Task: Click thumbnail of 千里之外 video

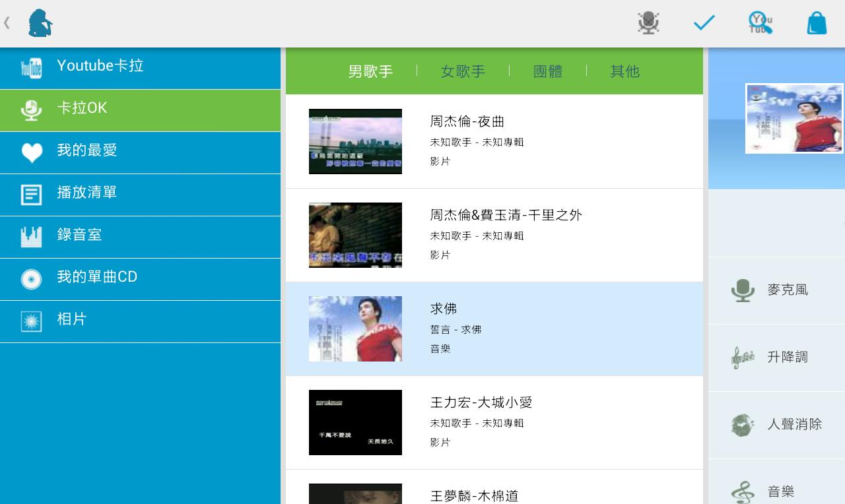Action: pyautogui.click(x=355, y=235)
